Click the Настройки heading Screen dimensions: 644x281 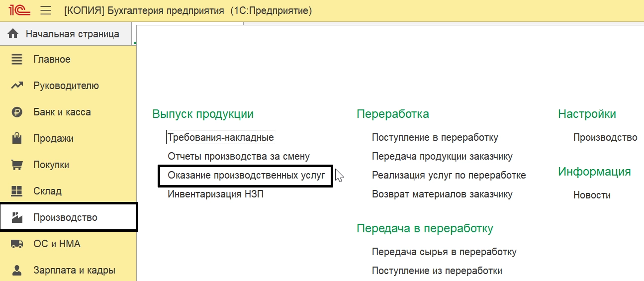tap(587, 114)
